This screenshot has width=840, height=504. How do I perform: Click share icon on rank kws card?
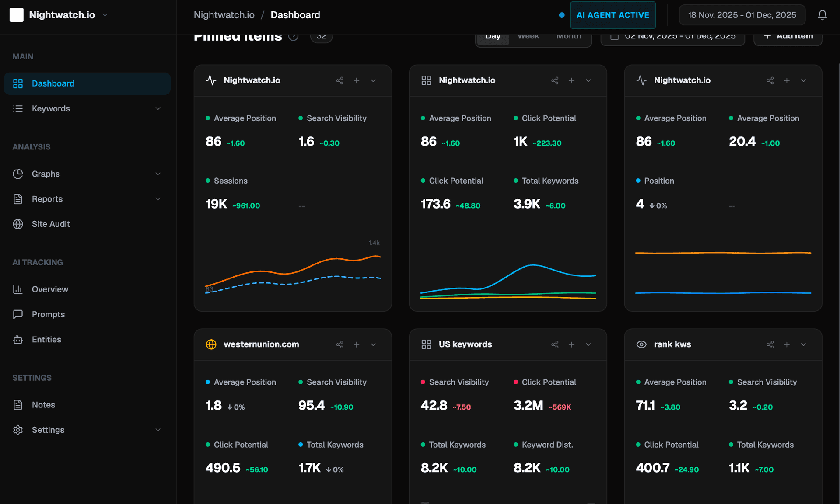point(770,344)
